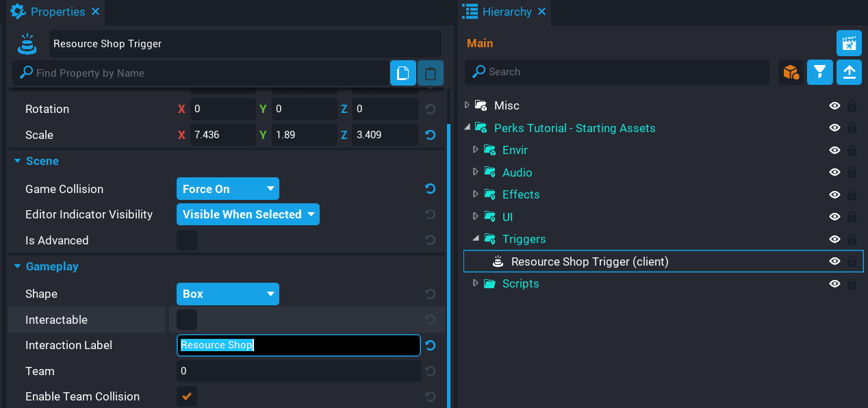Open the Hierarchy filter funnel icon

point(819,72)
